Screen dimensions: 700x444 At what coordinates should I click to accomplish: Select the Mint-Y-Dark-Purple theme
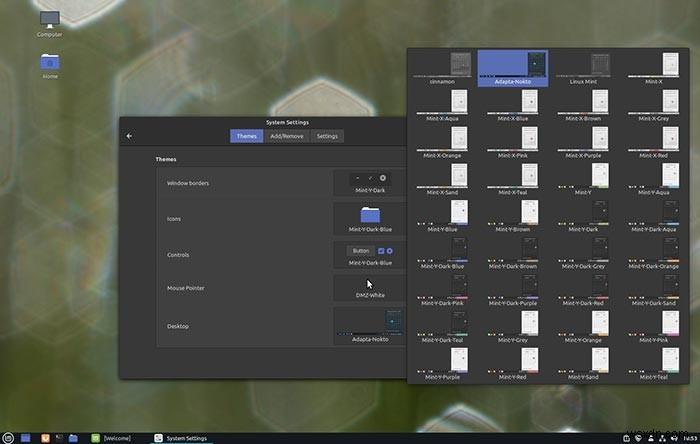512,290
